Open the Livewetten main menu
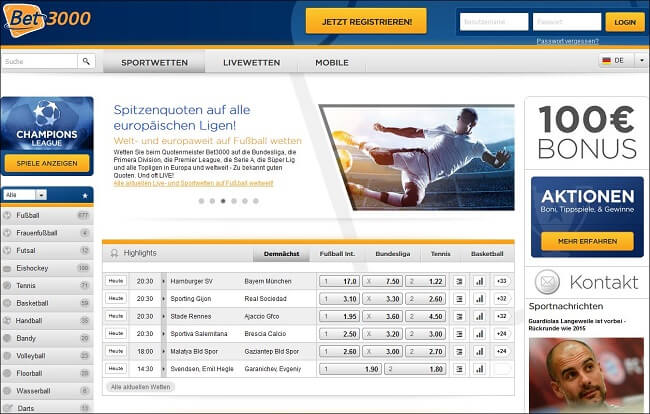The width and height of the screenshot is (650, 414). point(251,62)
